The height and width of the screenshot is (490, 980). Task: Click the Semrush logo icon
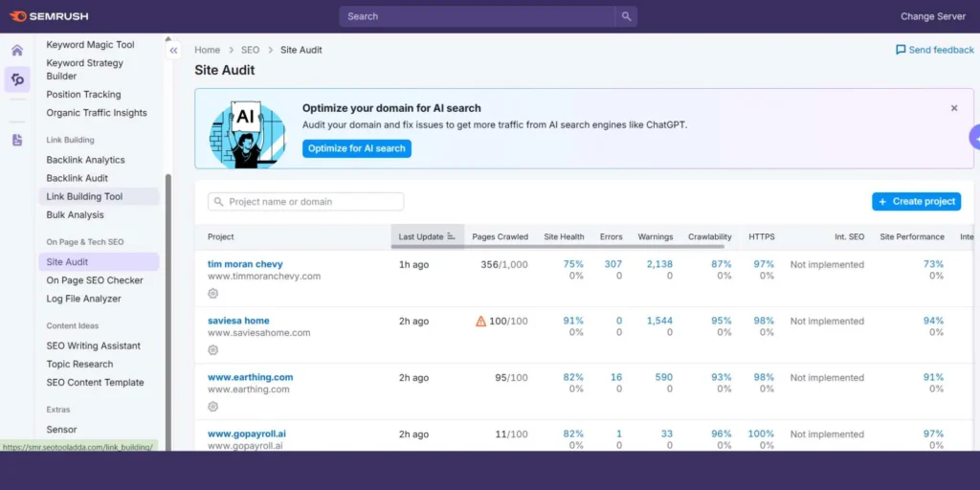[x=18, y=16]
